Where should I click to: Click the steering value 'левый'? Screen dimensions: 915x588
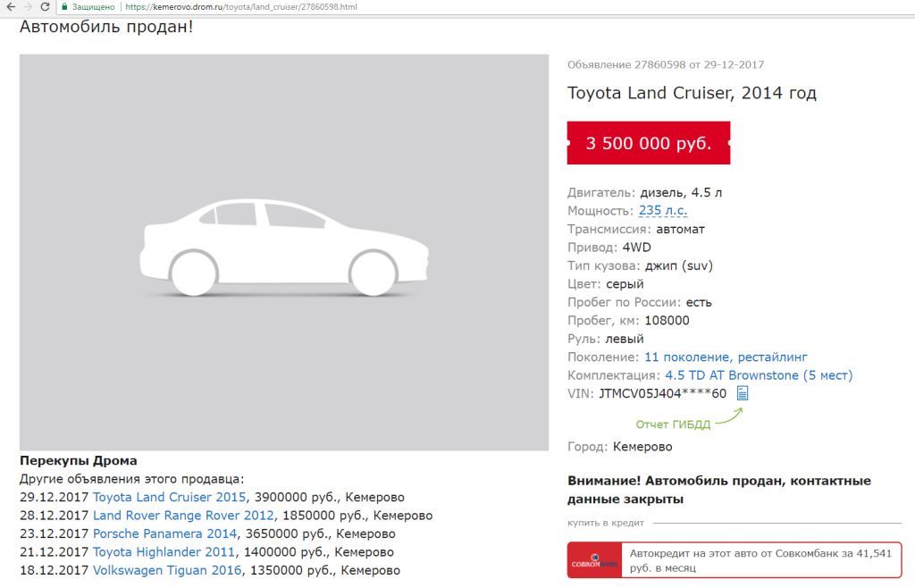click(625, 339)
